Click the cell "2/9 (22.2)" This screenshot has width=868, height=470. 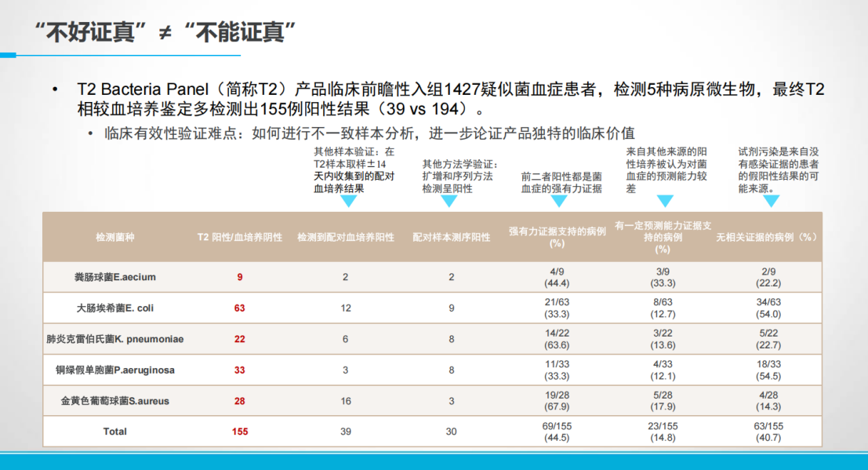coord(768,277)
